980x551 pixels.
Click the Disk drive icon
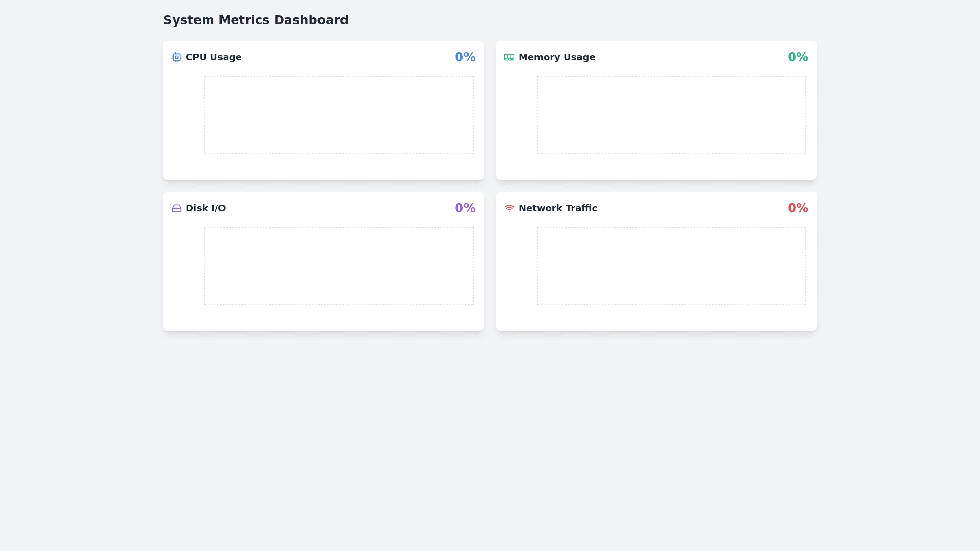pos(177,208)
